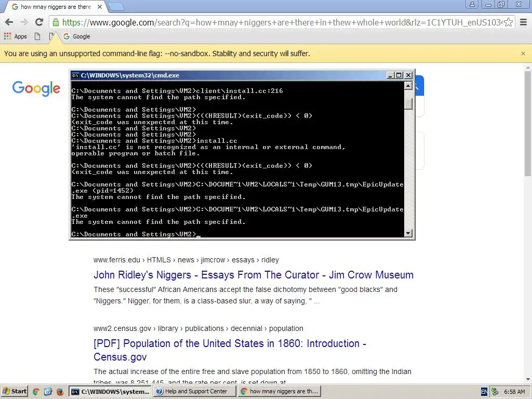The width and height of the screenshot is (532, 399).
Task: Click the blue search button behind cmd window
Action: click(x=419, y=86)
